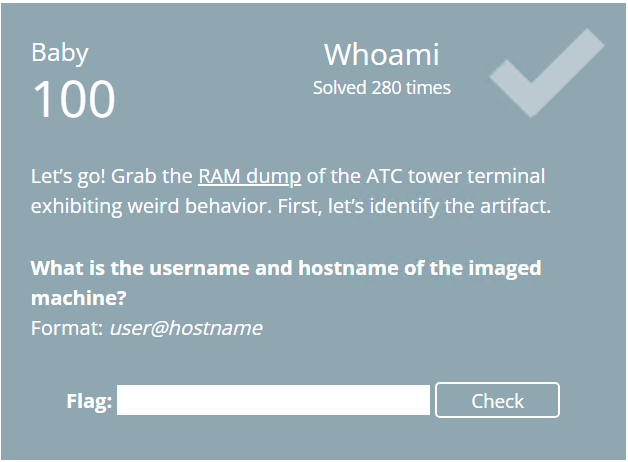This screenshot has width=628, height=462.
Task: Click the word 'imaged' in the bold question
Action: coord(505,269)
